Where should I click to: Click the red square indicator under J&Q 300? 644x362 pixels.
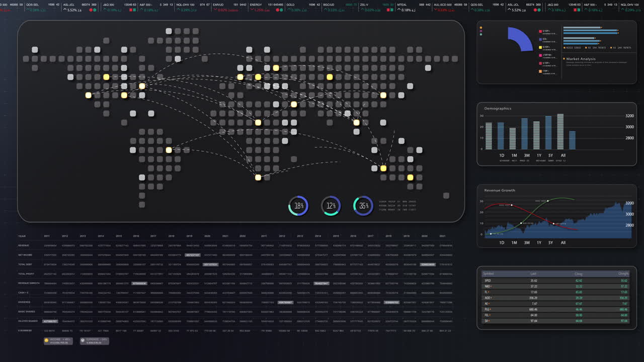pyautogui.click(x=131, y=9)
